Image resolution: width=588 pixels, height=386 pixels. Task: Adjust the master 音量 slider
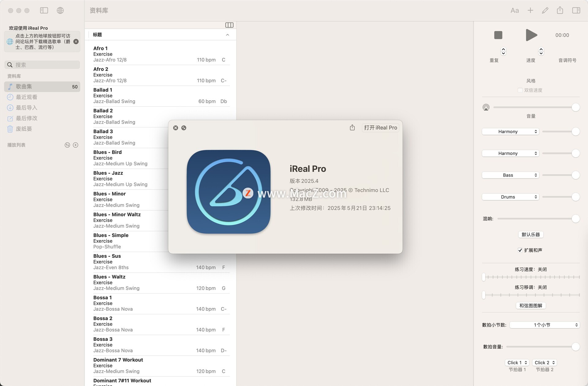pos(536,107)
